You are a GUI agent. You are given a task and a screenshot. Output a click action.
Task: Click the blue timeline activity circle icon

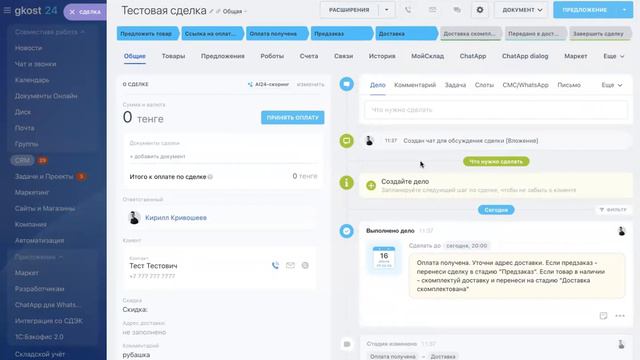[347, 84]
